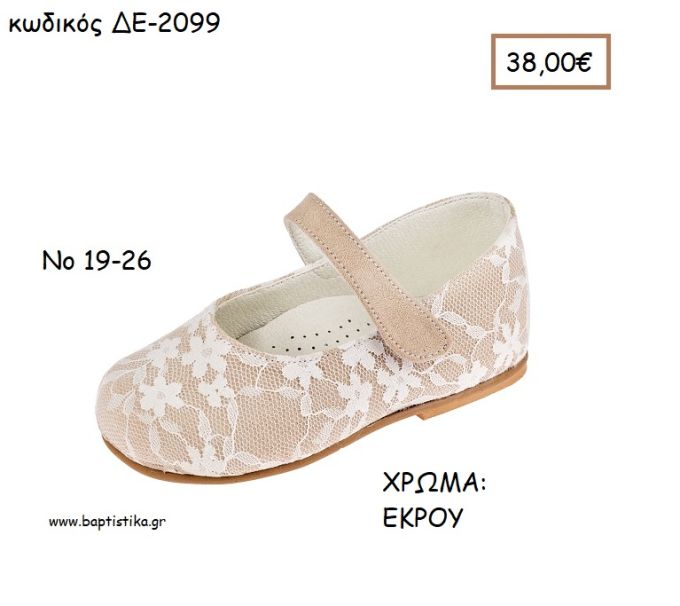
Task: Click the shoe's beige velcro strap
Action: click(366, 278)
